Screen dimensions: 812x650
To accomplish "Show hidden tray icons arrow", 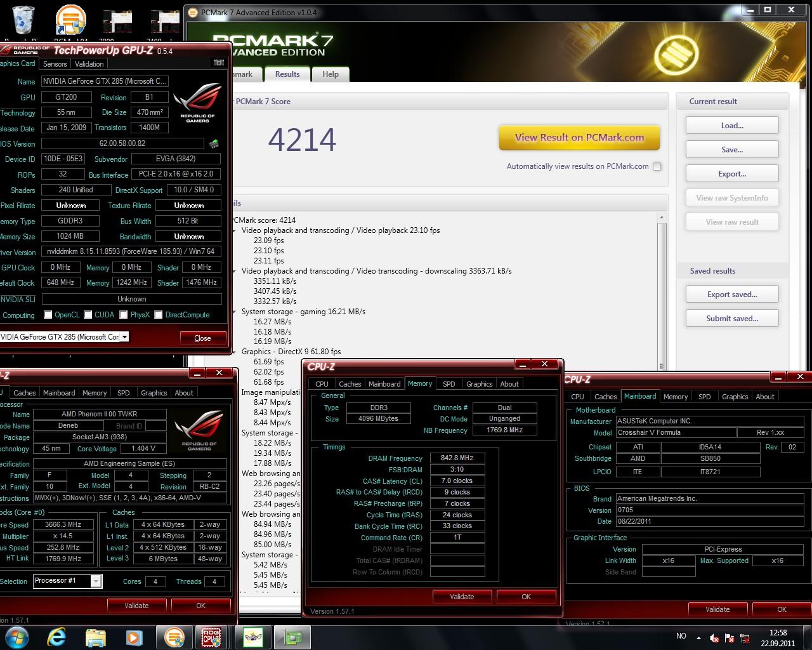I will (x=699, y=637).
